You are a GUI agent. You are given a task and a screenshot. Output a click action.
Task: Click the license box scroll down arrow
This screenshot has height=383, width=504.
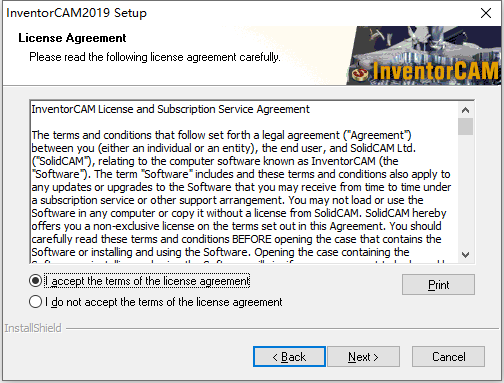point(465,255)
